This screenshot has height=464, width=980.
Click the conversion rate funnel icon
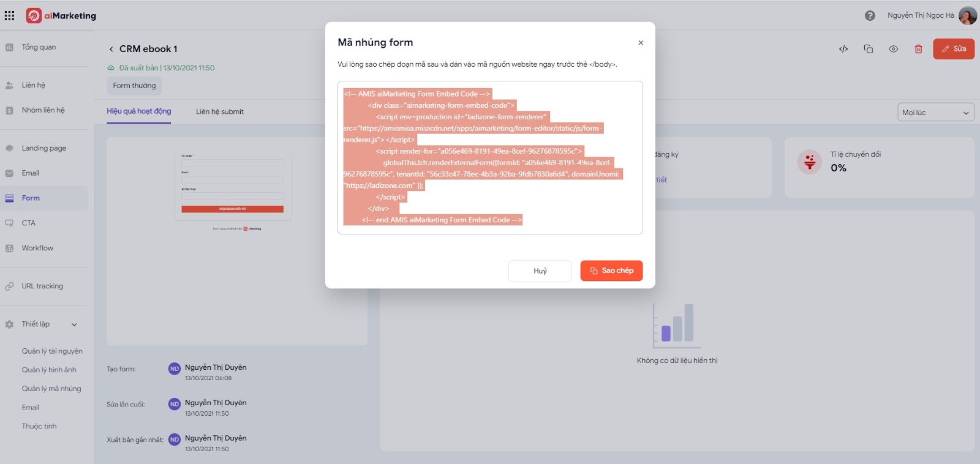(x=810, y=162)
